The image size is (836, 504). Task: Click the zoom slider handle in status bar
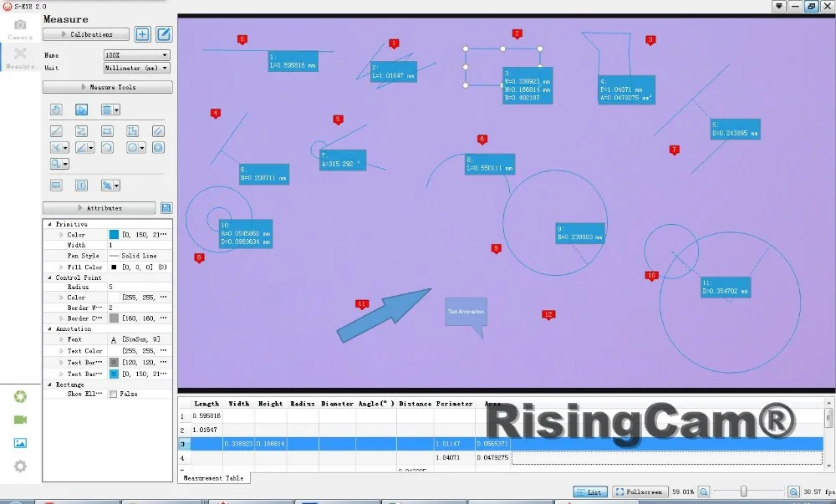pyautogui.click(x=743, y=491)
